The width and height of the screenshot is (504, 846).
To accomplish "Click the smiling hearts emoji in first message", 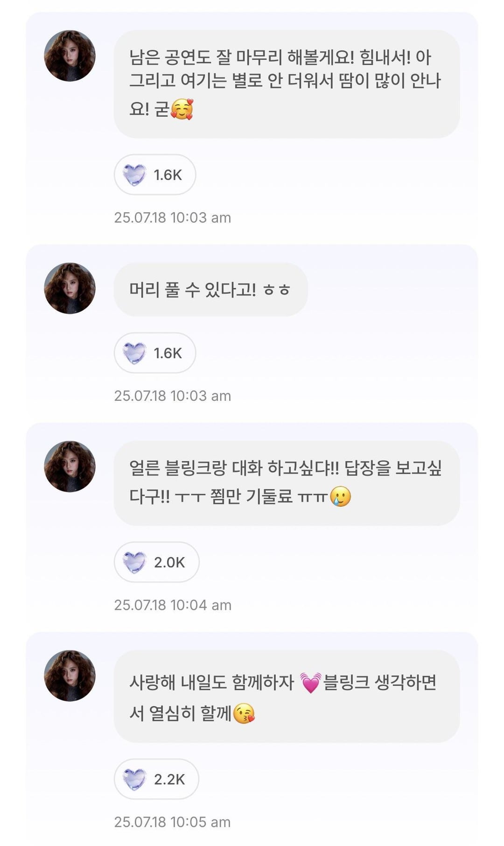I will [182, 110].
